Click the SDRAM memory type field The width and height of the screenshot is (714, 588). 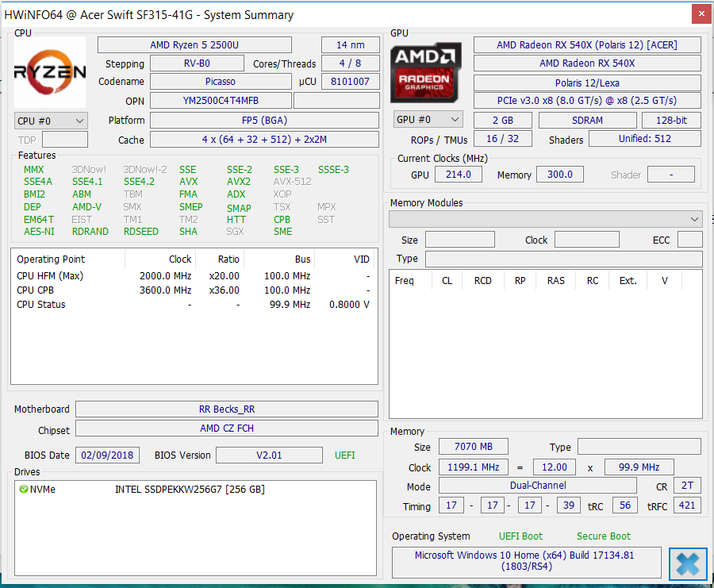pyautogui.click(x=587, y=121)
